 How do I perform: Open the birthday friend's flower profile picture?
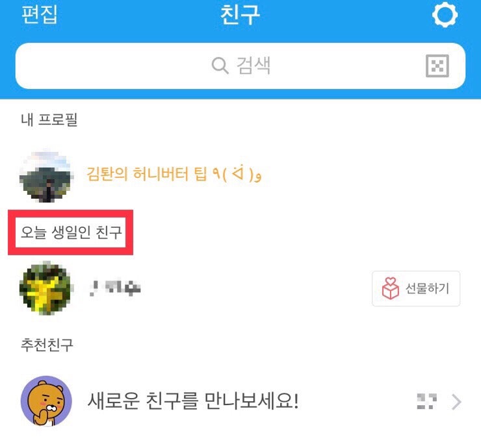click(45, 288)
